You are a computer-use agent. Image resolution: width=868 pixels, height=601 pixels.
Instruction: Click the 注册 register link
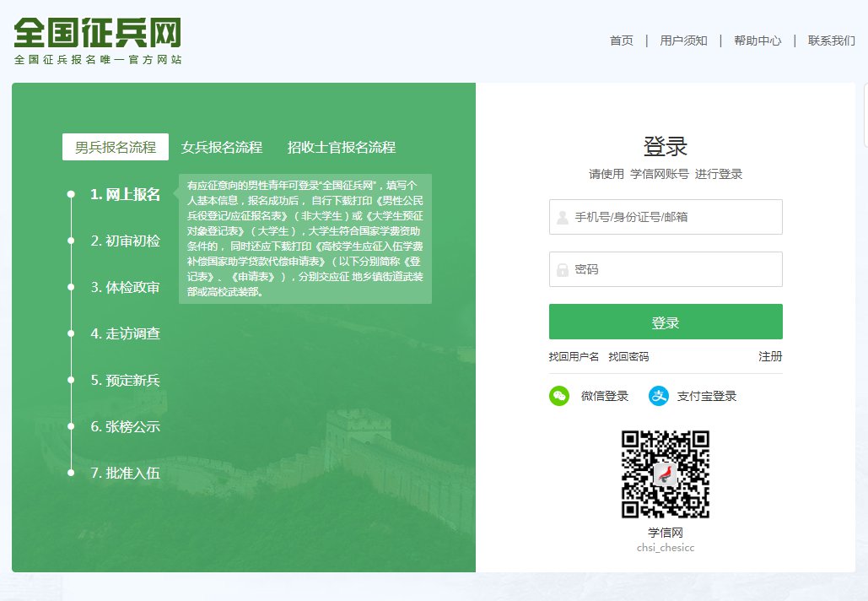[x=769, y=356]
